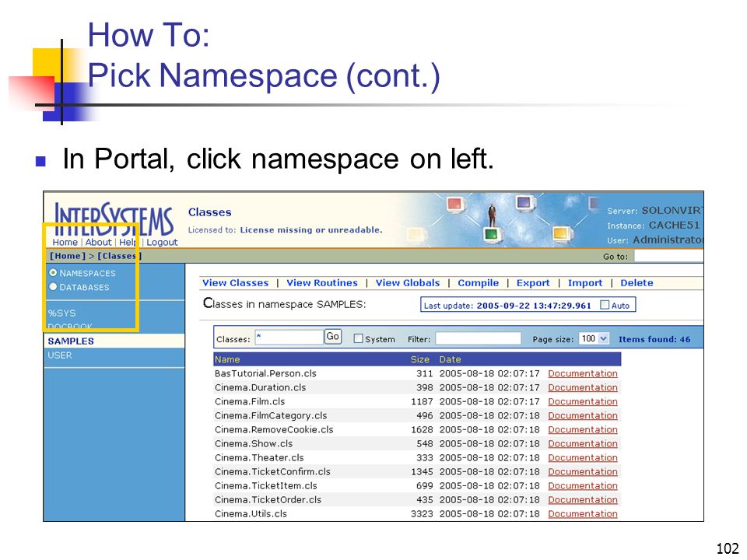The width and height of the screenshot is (747, 560).
Task: Open Documentation for Cinema.Film.cls
Action: coord(583,401)
